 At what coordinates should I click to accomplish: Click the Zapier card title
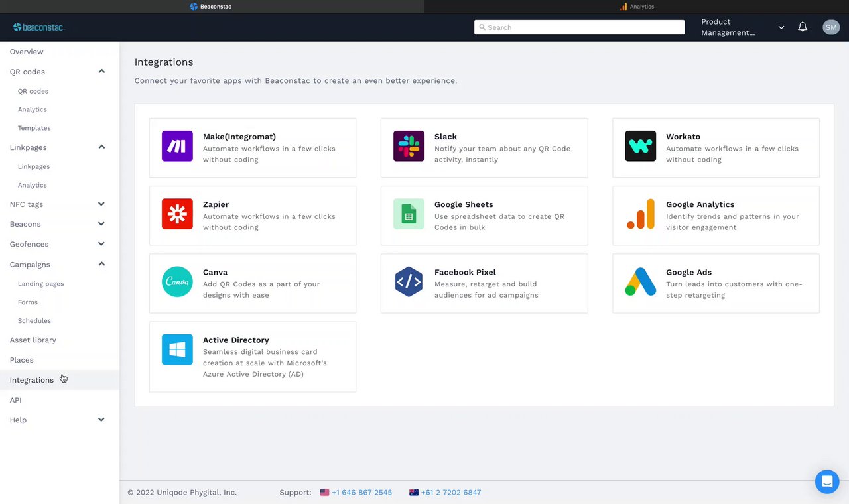[x=216, y=204]
